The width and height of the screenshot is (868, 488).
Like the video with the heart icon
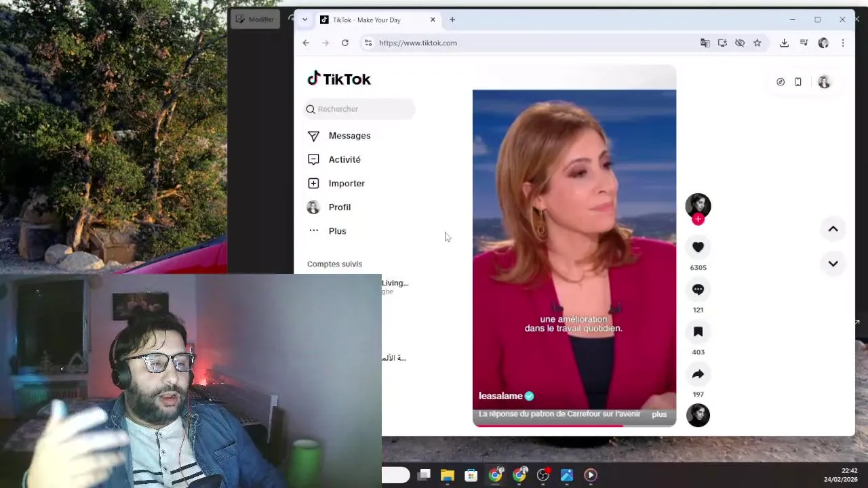point(698,247)
